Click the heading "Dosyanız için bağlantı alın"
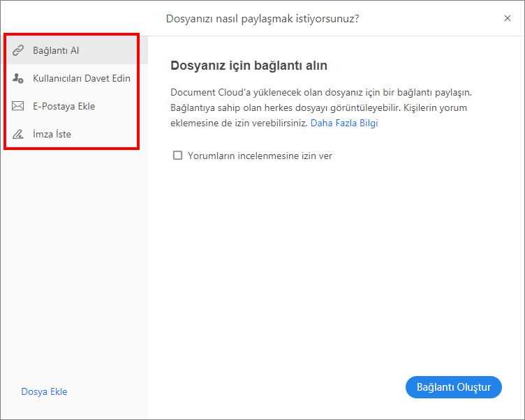525x420 pixels. click(249, 66)
